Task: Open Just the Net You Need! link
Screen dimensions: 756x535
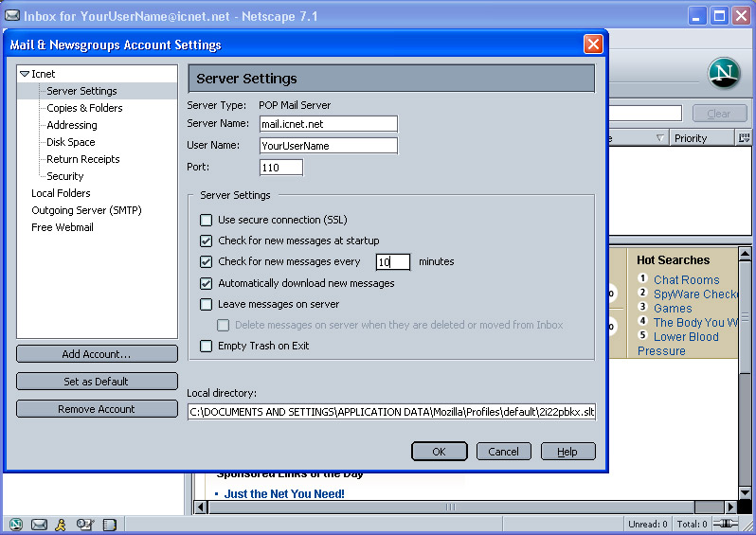Action: (x=284, y=493)
